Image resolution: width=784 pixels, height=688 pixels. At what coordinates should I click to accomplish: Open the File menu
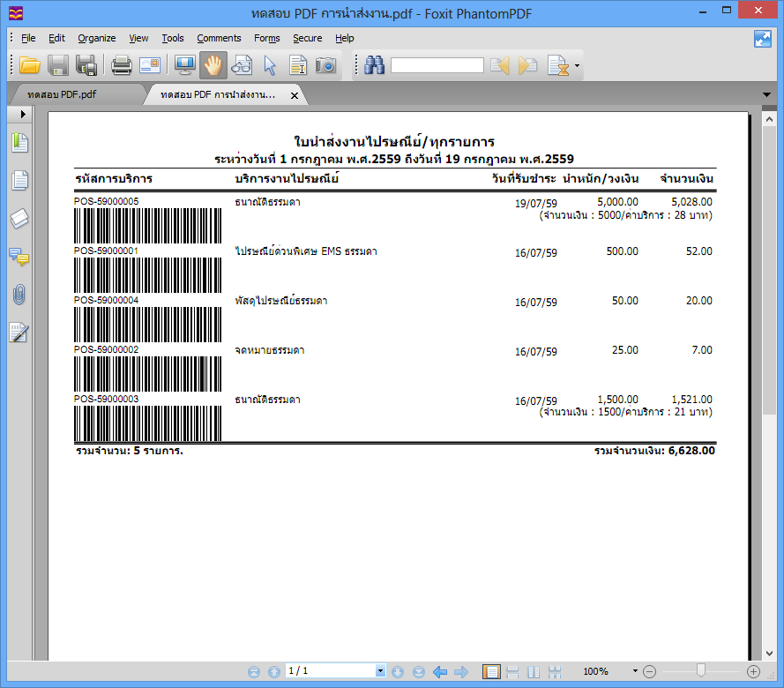click(x=28, y=38)
